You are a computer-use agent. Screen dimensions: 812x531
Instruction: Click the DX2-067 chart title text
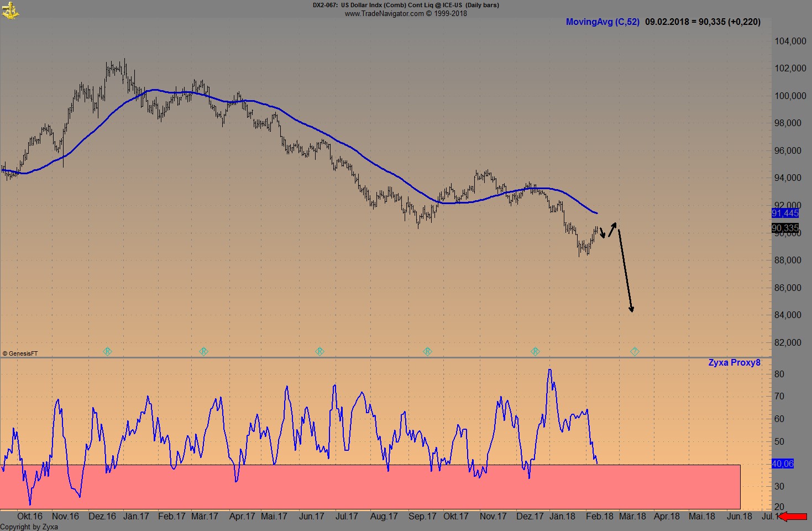click(x=324, y=5)
